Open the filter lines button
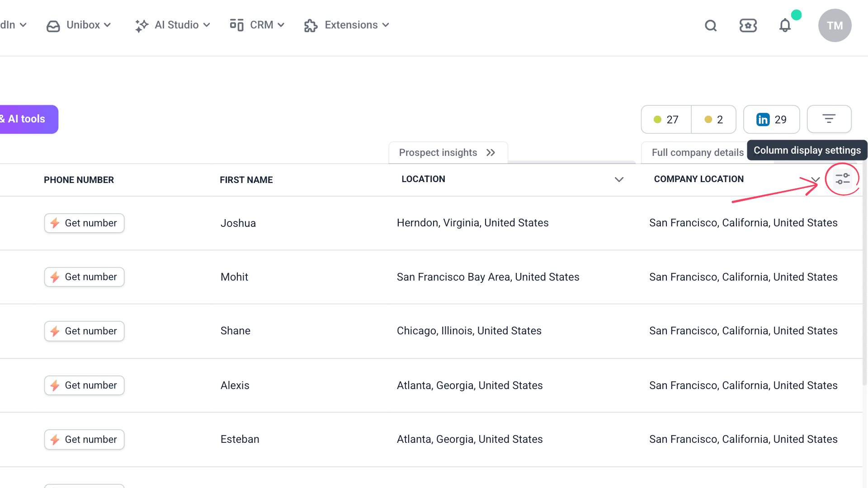 point(829,119)
